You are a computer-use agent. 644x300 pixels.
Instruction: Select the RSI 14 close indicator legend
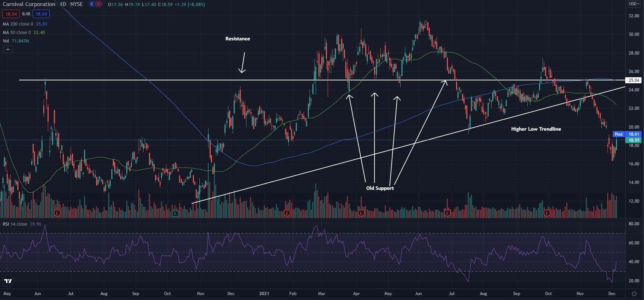tap(22, 224)
